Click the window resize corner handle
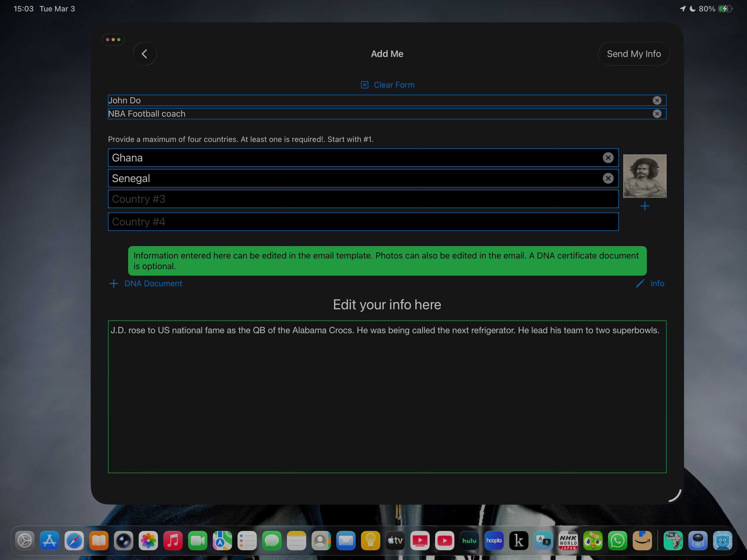 click(675, 496)
